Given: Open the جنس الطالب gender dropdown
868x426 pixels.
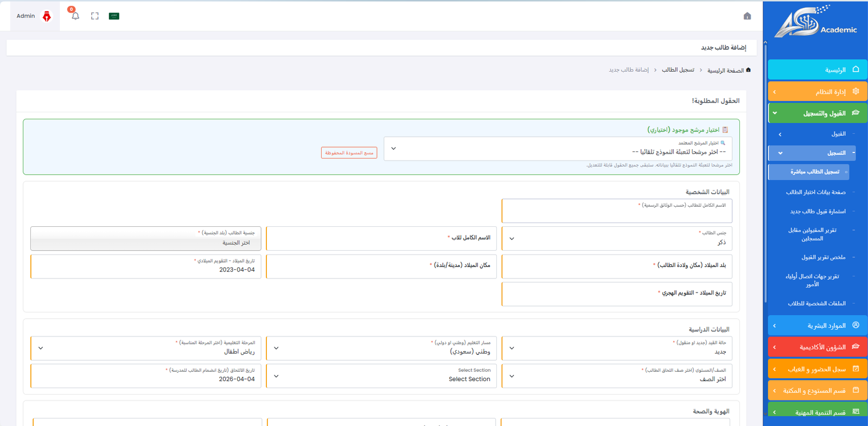Looking at the screenshot, I should tap(617, 239).
